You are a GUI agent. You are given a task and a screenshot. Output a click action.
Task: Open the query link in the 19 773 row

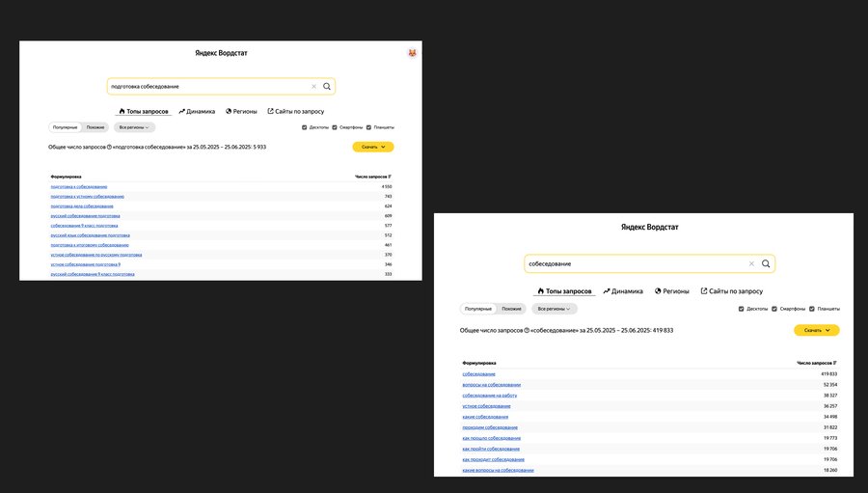492,438
